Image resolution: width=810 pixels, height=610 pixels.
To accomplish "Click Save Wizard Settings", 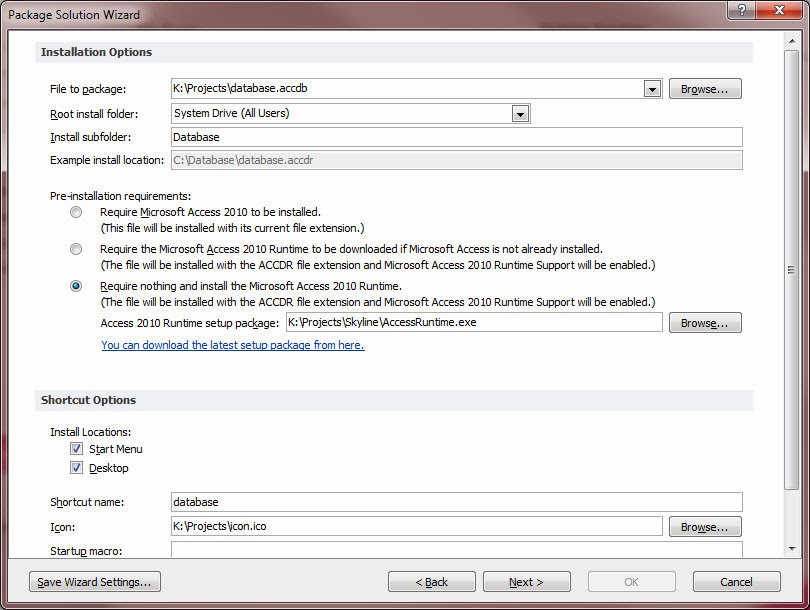I will tap(94, 581).
